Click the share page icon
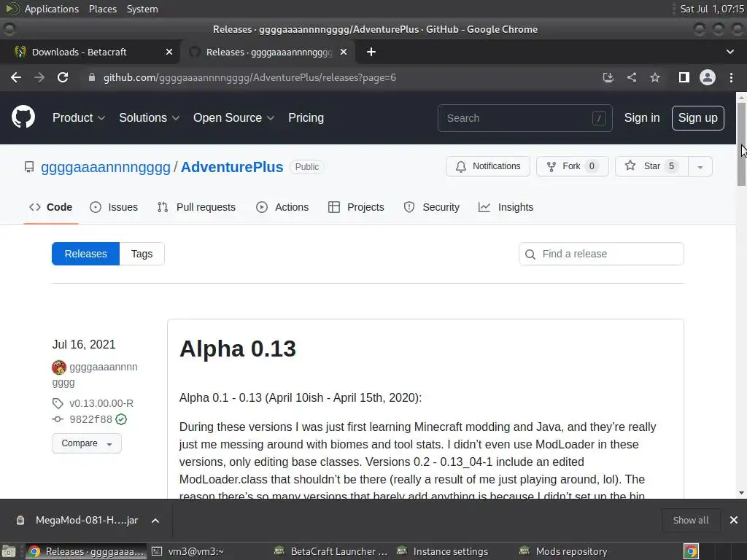 pos(632,77)
